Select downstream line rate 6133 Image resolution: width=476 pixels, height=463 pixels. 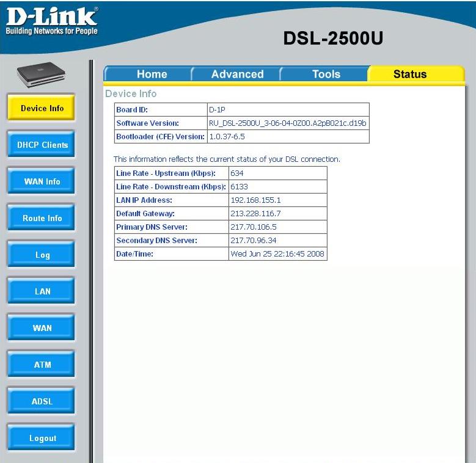click(x=239, y=186)
